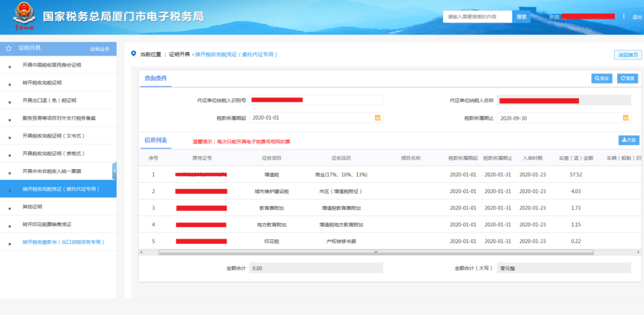This screenshot has width=644, height=315.
Task: Click the amount 4.03 cell
Action: click(x=576, y=192)
